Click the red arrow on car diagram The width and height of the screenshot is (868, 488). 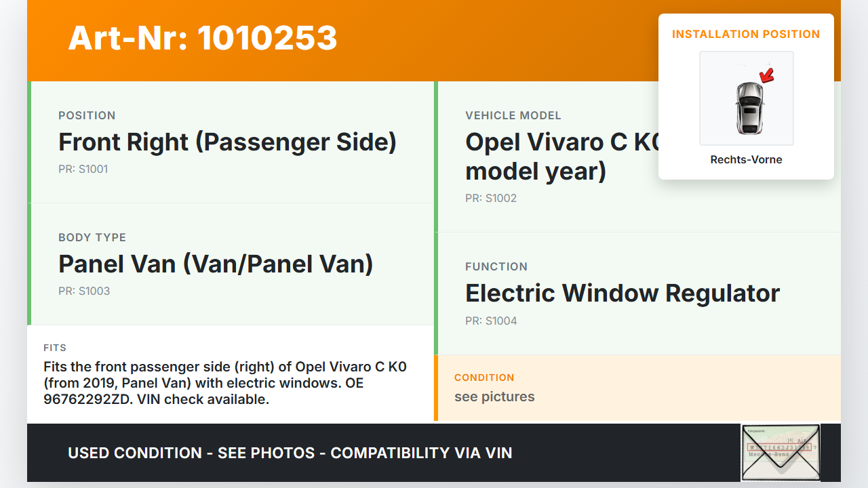point(767,75)
